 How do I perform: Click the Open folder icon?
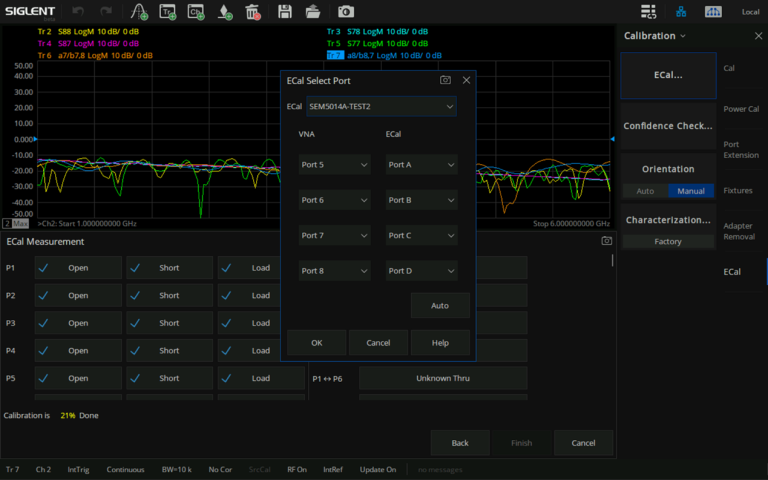coord(313,12)
